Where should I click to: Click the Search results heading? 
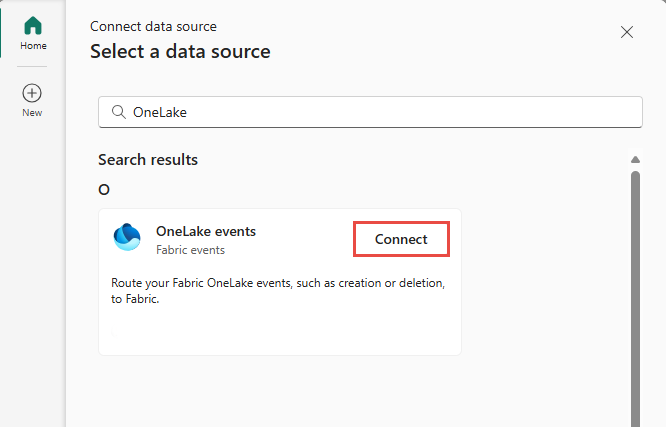click(x=148, y=160)
